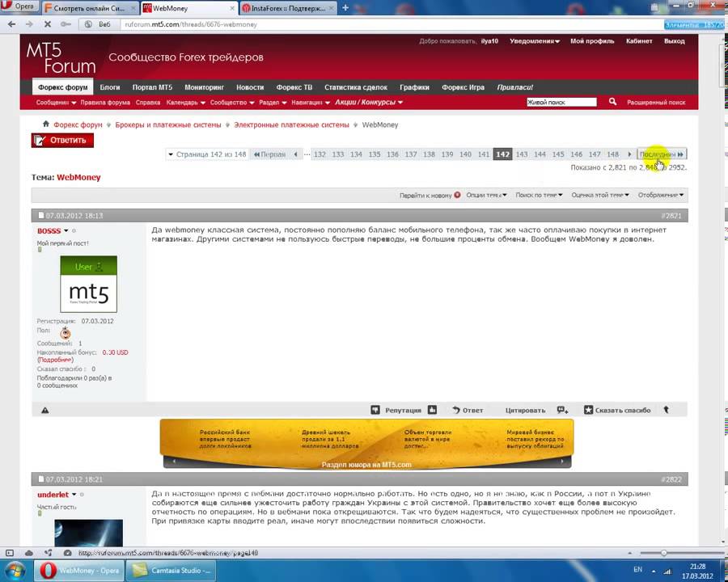Switch to the Блоги tab
Viewport: 728px width, 582px height.
coord(110,86)
